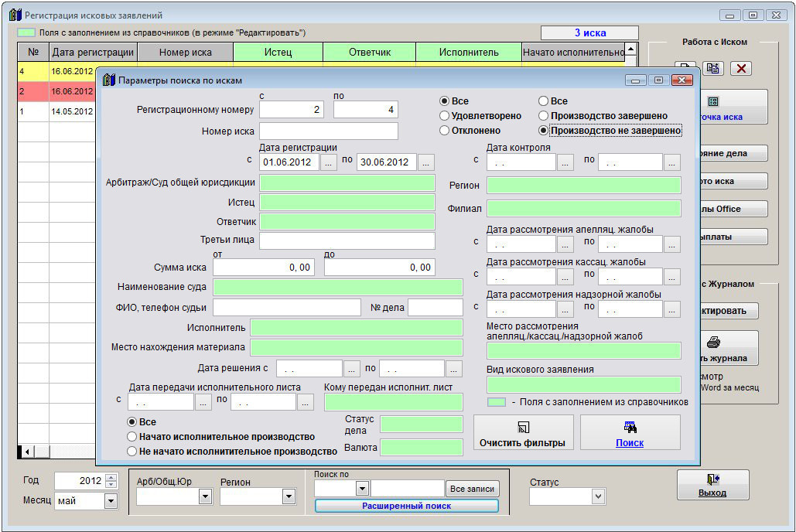Open the claim card via its icon

pyautogui.click(x=713, y=101)
